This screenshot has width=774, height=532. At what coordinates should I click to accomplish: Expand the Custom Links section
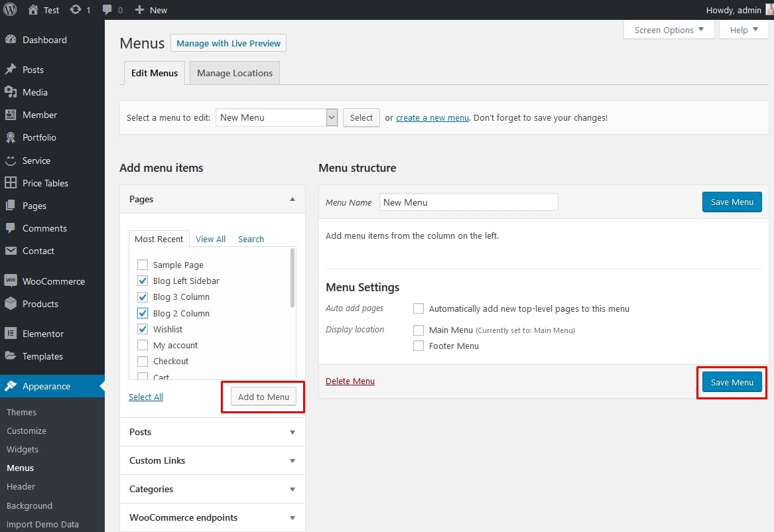point(212,460)
